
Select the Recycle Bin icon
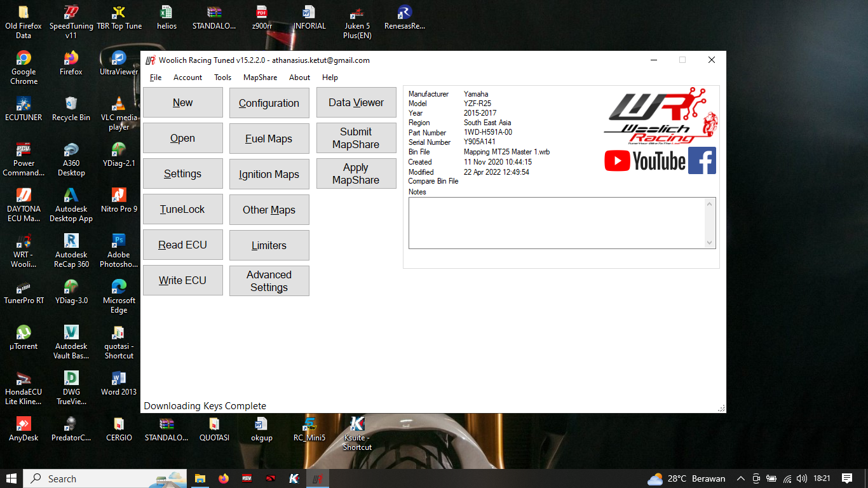[x=71, y=109]
